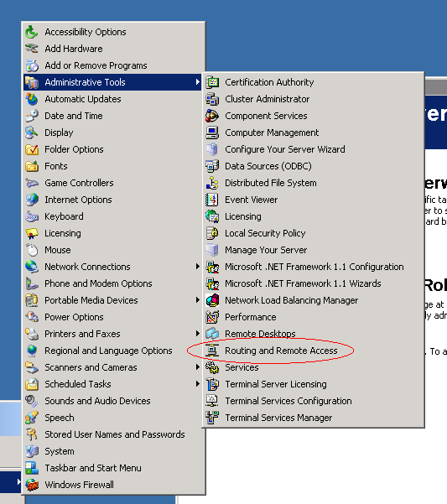Click the Accessibility Options icon

click(x=32, y=32)
